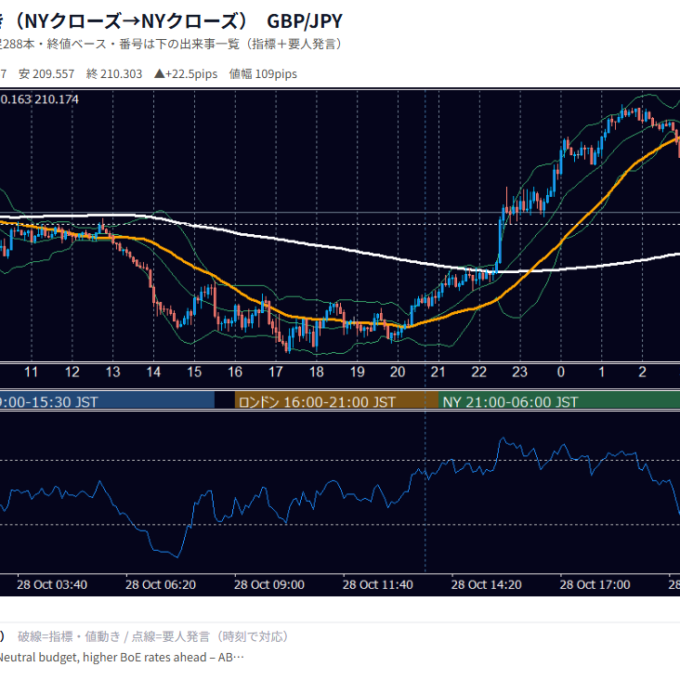This screenshot has width=680, height=680.
Task: Select the ロンドン 16:00-21:00 JST session bar
Action: 337,402
